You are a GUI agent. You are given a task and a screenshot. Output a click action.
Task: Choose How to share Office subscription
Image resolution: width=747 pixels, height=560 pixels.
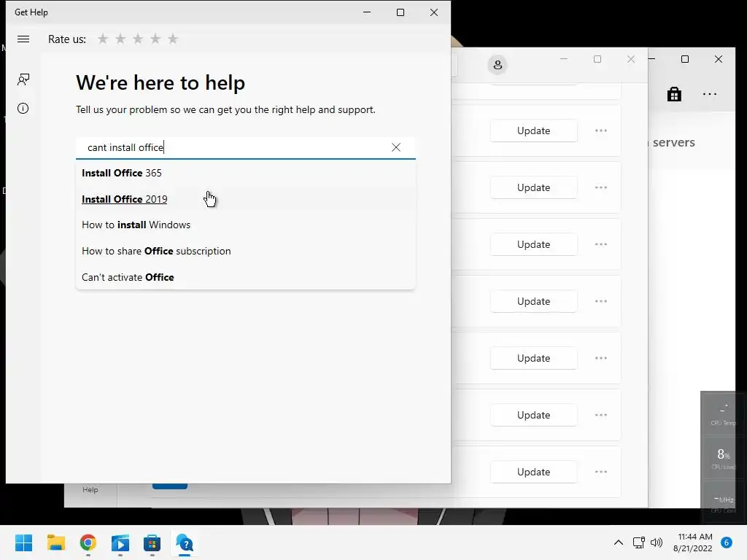click(x=245, y=251)
